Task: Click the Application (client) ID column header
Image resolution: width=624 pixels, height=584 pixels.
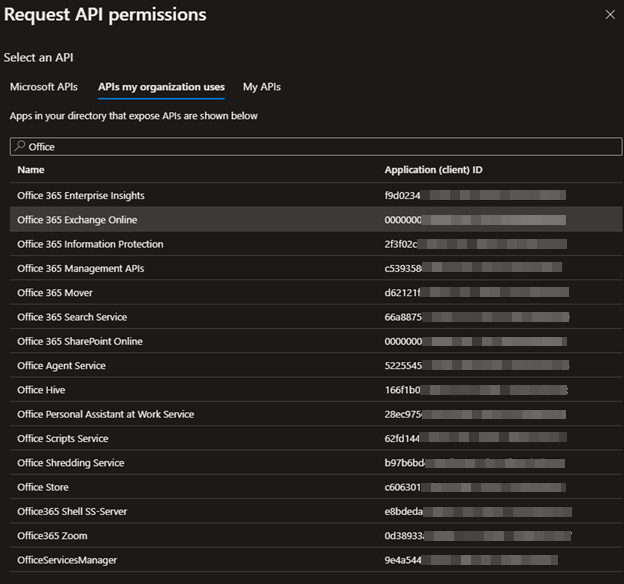Action: [433, 170]
